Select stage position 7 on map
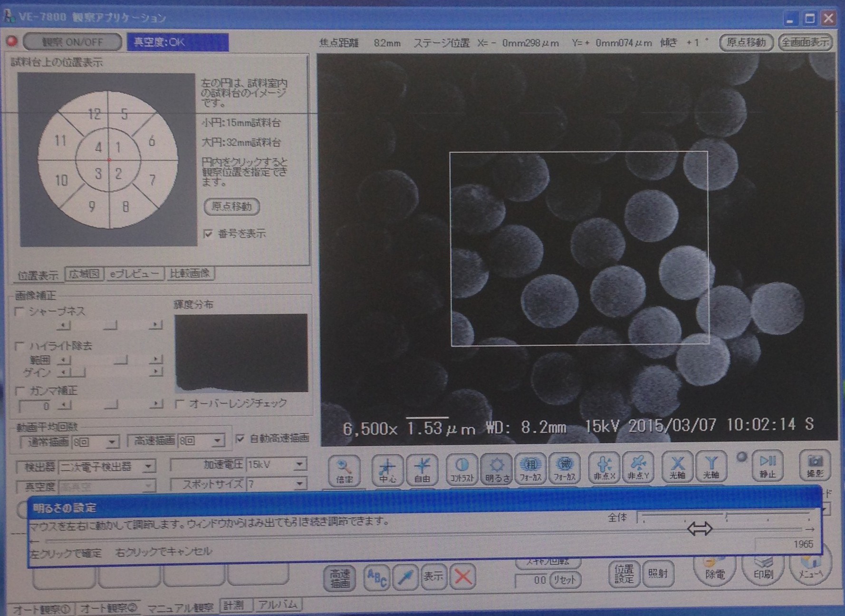The width and height of the screenshot is (845, 616). point(152,180)
